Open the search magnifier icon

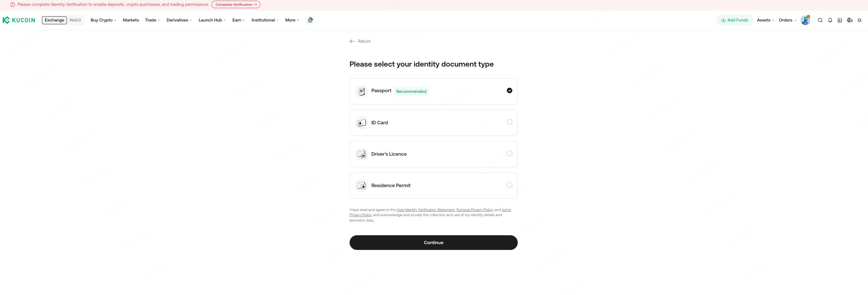tap(820, 20)
